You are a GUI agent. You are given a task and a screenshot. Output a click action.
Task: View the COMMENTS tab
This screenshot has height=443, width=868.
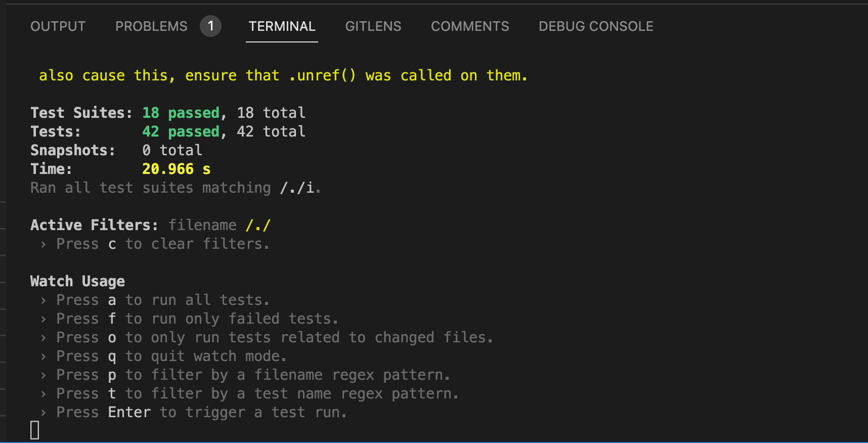[469, 26]
